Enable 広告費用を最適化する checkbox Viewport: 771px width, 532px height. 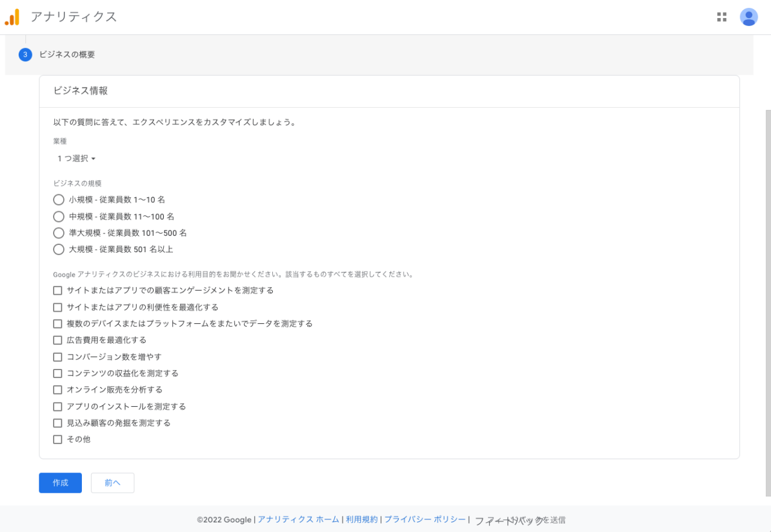58,340
